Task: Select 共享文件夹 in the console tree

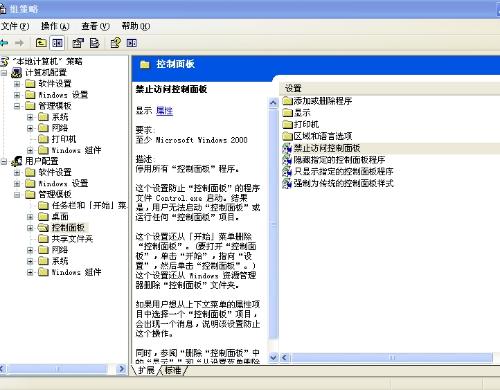Action: (x=72, y=239)
